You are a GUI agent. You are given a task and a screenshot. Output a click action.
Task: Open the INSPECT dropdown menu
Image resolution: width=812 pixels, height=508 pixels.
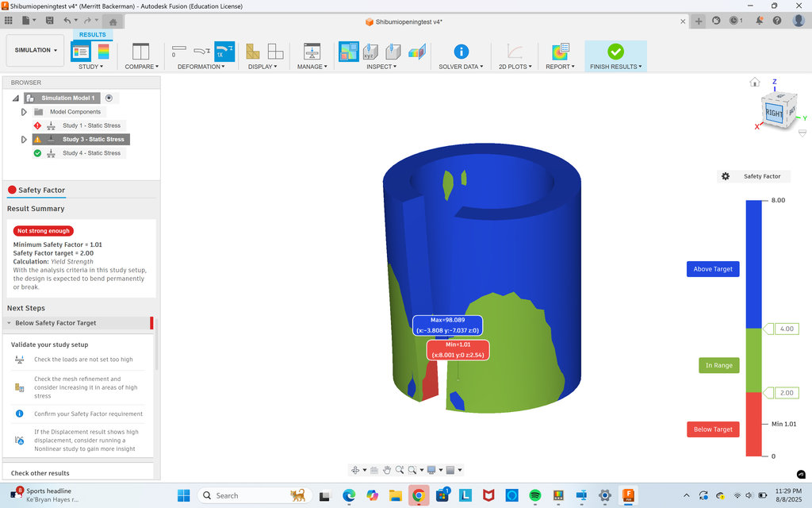381,67
